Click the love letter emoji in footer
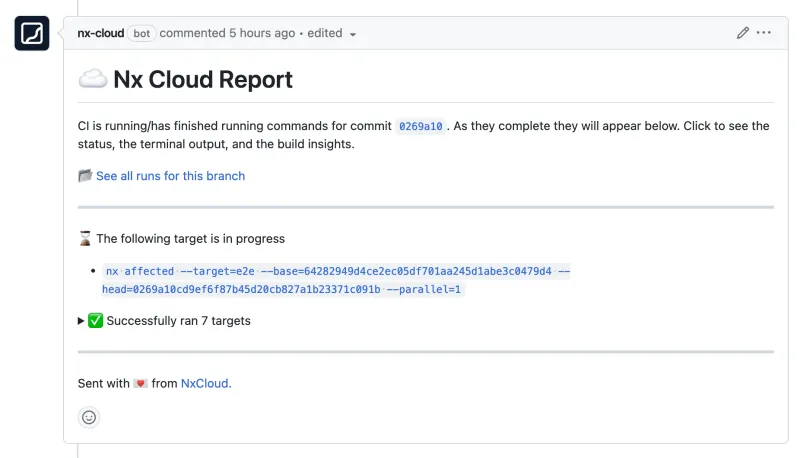This screenshot has width=800, height=458. point(140,383)
